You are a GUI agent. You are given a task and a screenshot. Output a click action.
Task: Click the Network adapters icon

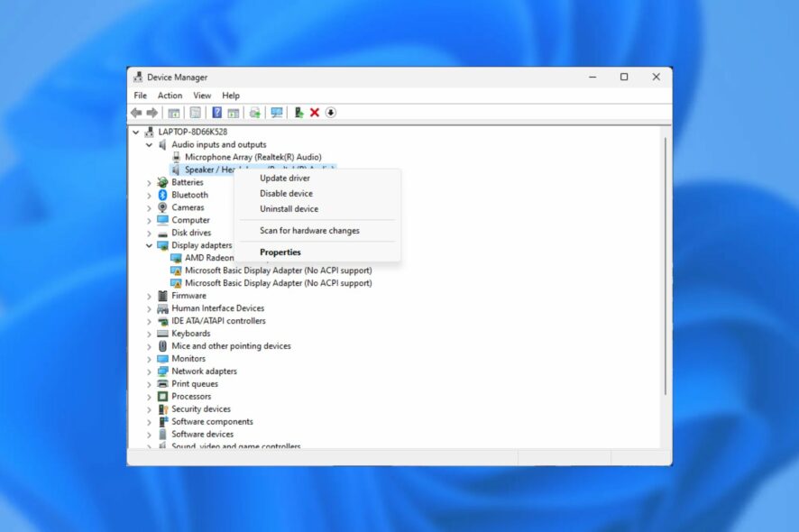[x=162, y=371]
